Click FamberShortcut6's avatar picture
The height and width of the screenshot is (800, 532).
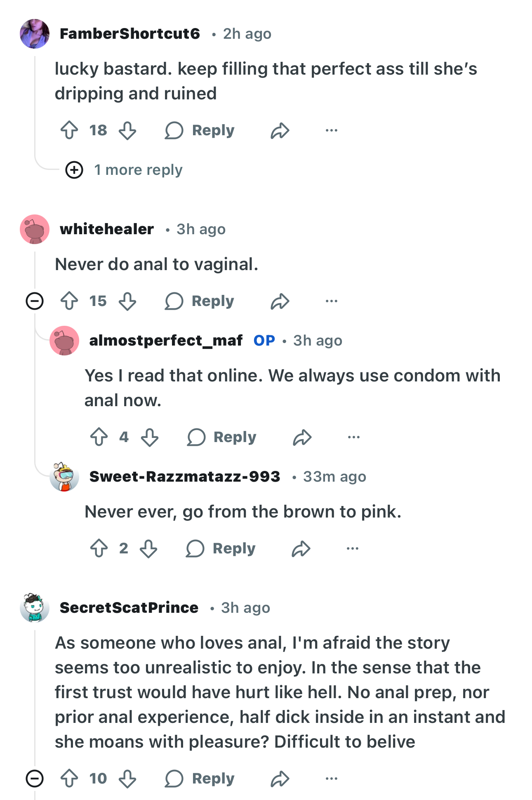click(x=35, y=34)
